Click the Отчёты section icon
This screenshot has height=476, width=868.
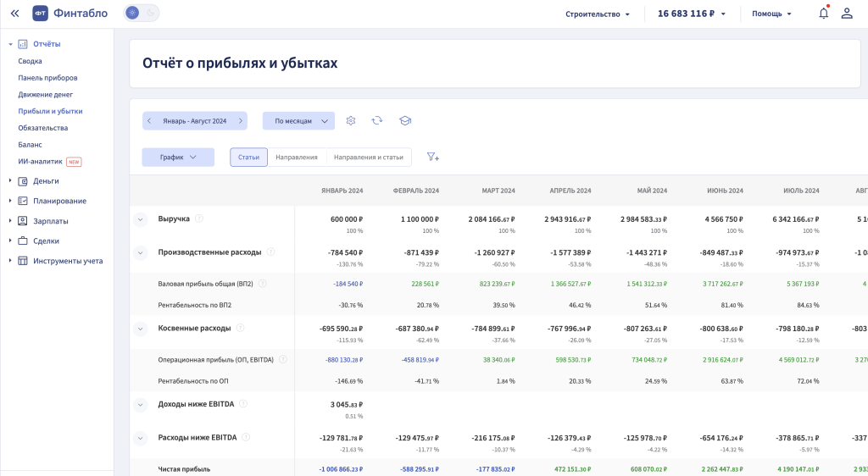tap(23, 44)
